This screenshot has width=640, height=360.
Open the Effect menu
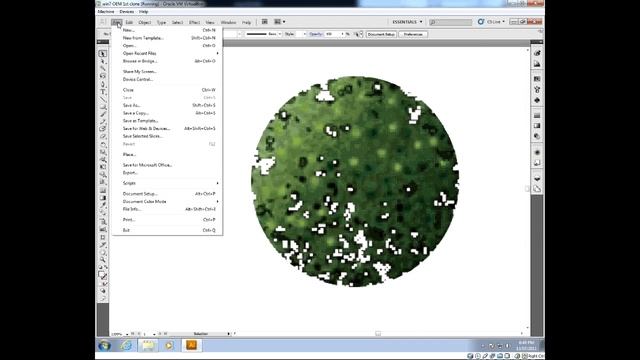click(194, 22)
